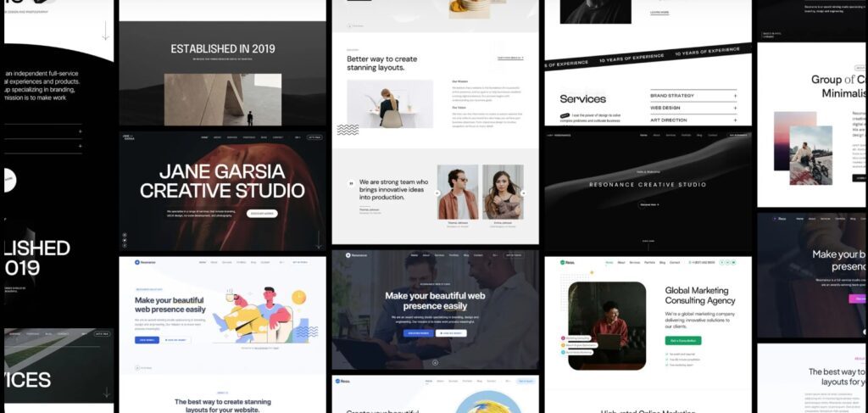Click Marketing Consulting tag on laptop photo
The image size is (868, 413).
pos(576,338)
